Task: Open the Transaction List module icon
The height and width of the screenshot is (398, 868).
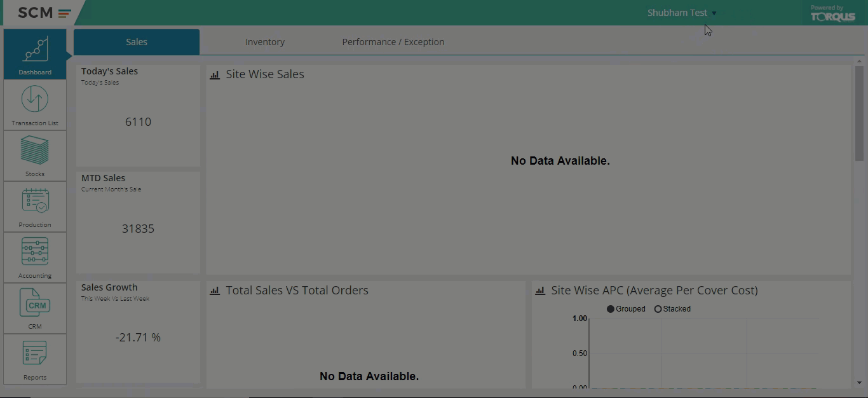Action: coord(35,105)
